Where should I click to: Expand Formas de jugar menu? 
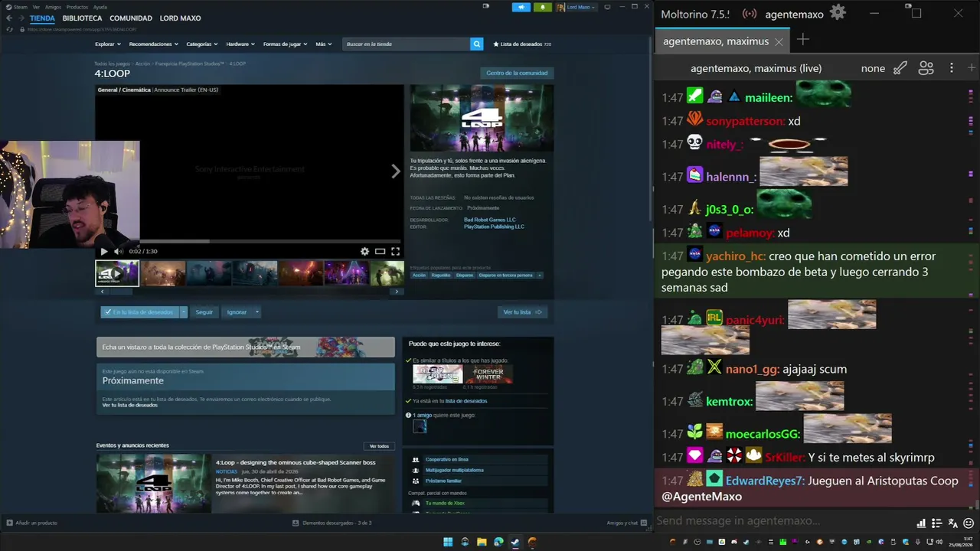tap(286, 44)
